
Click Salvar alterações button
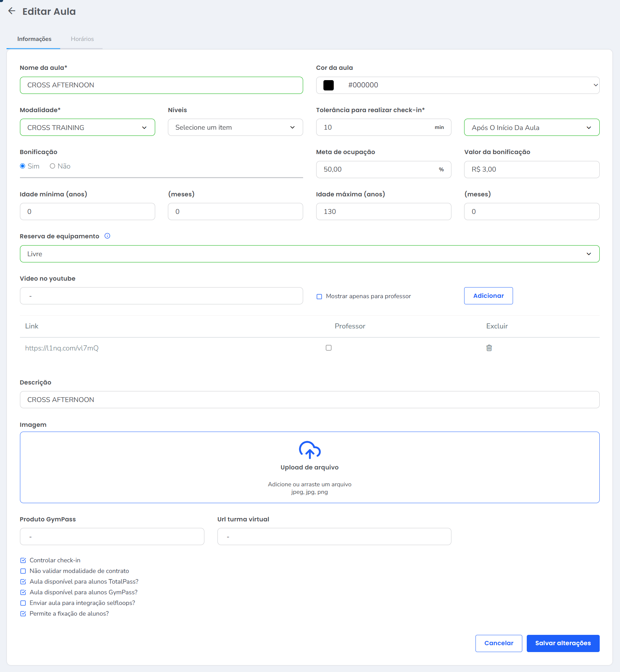tap(563, 643)
